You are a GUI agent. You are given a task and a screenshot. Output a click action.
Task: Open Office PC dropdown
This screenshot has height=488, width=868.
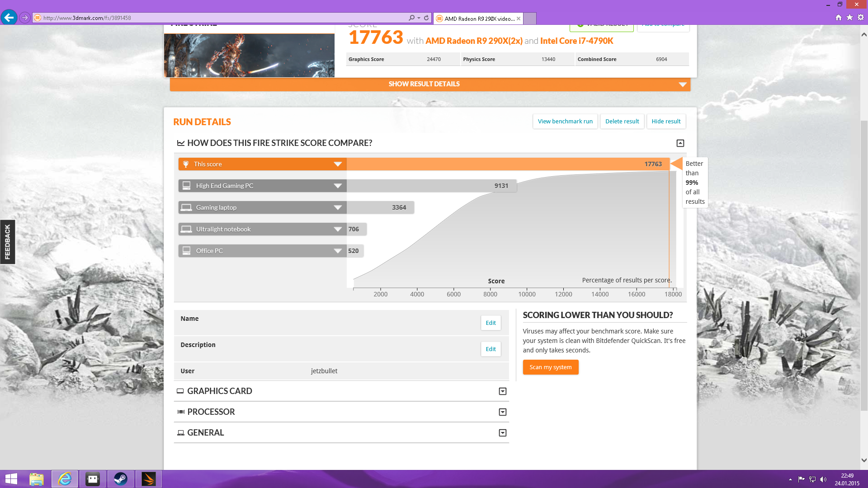click(x=337, y=251)
